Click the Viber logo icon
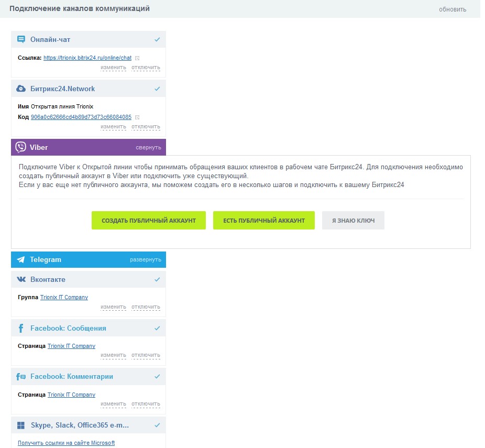The height and width of the screenshot is (448, 485). 21,147
